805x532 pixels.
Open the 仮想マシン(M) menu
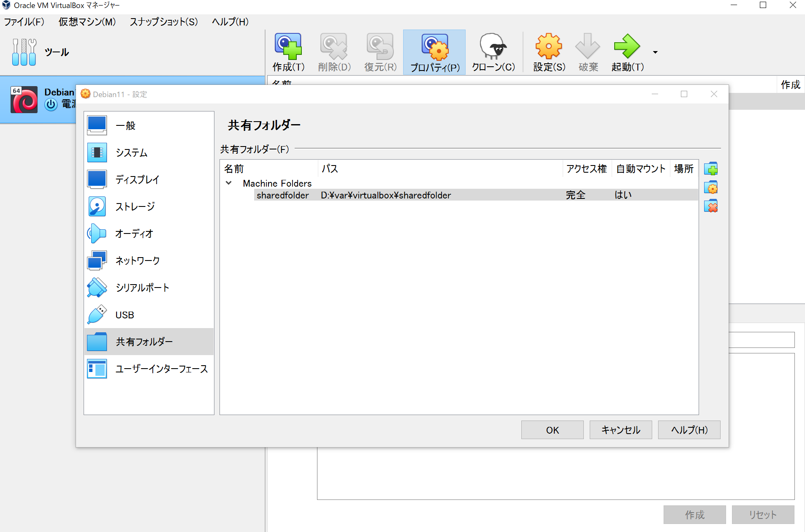tap(87, 22)
